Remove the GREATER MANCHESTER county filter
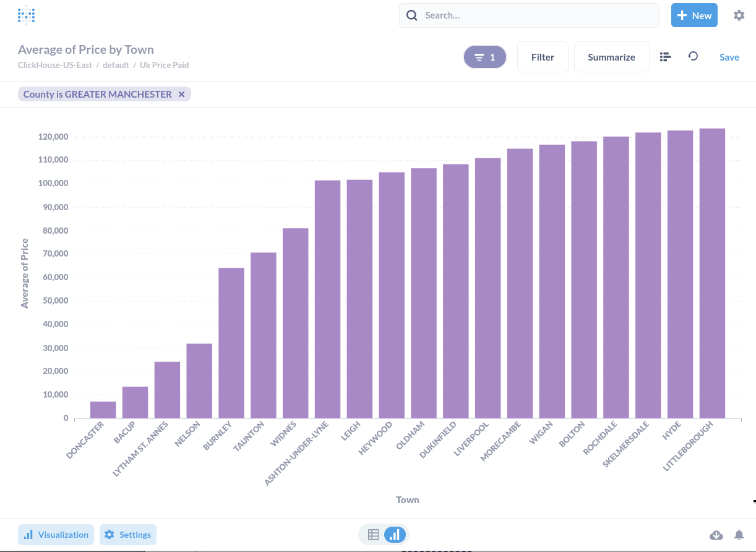Image resolution: width=756 pixels, height=552 pixels. tap(181, 94)
